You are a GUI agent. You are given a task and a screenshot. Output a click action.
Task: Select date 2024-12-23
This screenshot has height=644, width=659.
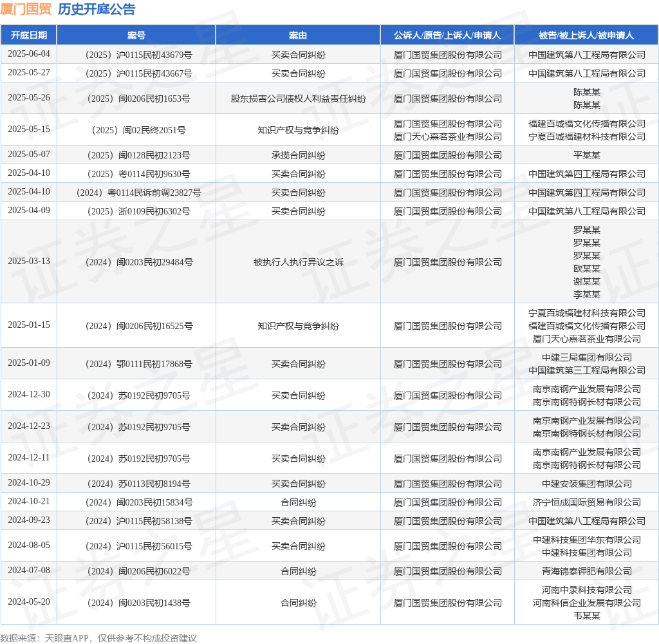[28, 426]
